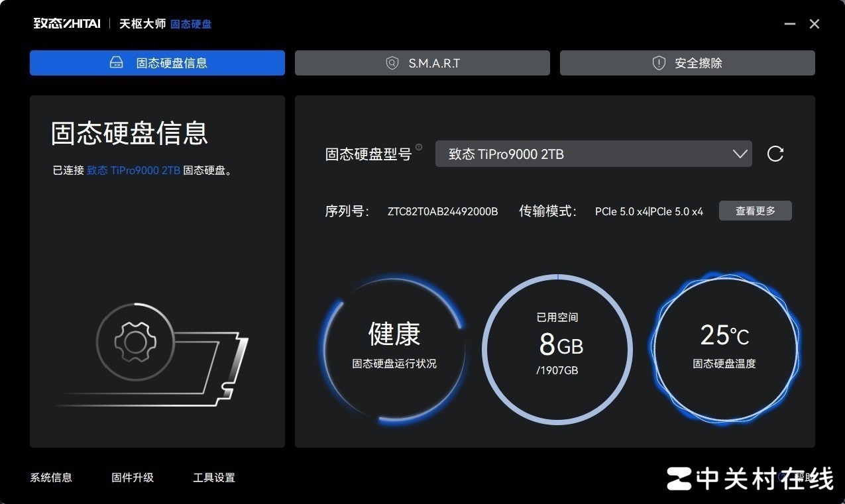Click the shield icon on S.M.A.R.T tab
Viewport: 845px width, 504px height.
tap(392, 63)
